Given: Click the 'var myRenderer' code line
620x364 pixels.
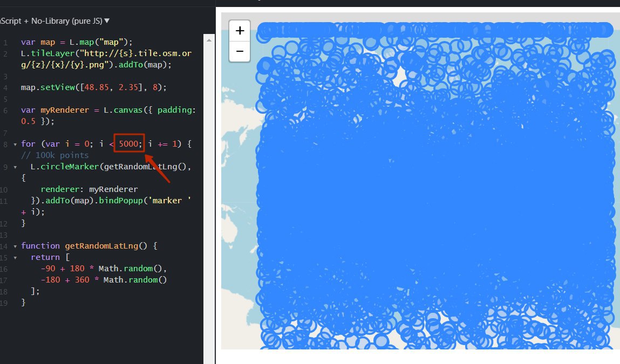Looking at the screenshot, I should (x=108, y=115).
